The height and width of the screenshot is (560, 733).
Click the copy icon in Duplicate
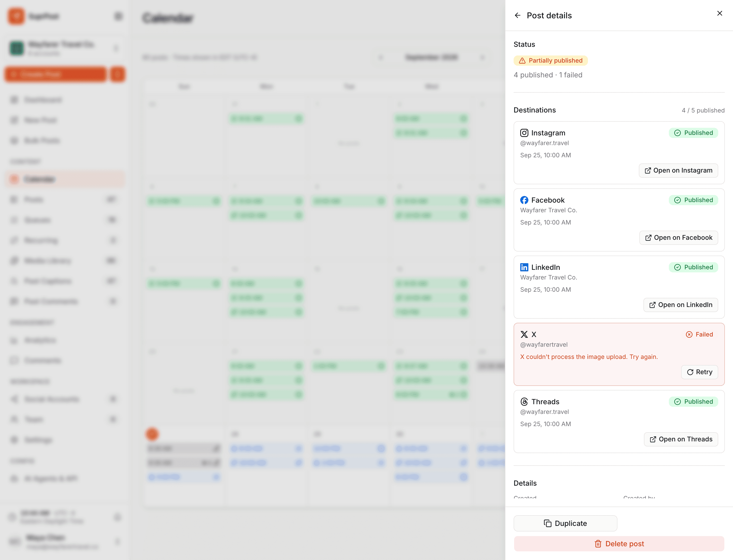548,523
